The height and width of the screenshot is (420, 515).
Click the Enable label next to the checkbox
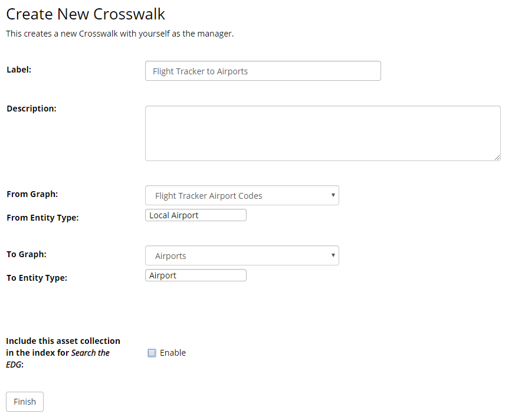(x=173, y=352)
